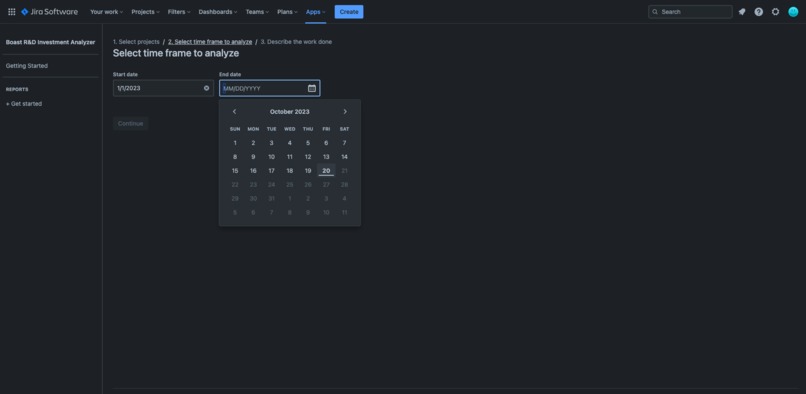Select October 5 in calendar
The image size is (806, 394).
coord(308,143)
